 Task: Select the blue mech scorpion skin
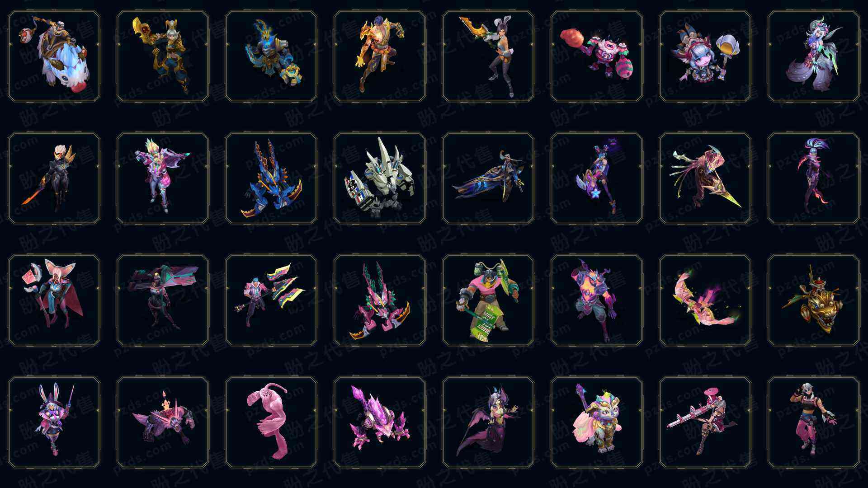[x=271, y=178]
